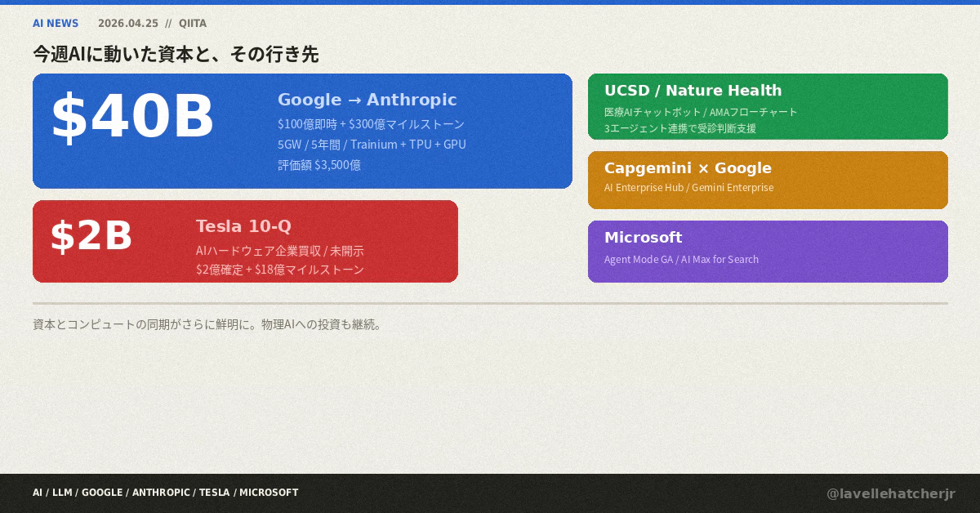980x513 pixels.
Task: Click the large $2B figure
Action: point(91,236)
